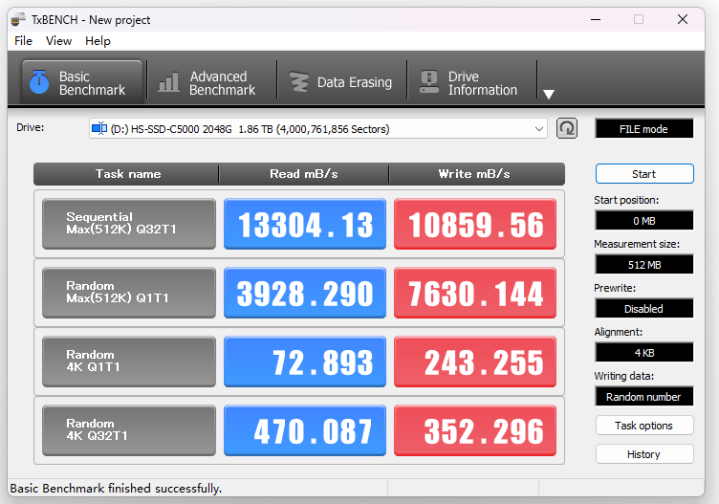The image size is (719, 504).
Task: Expand the toolbar overflow arrow
Action: click(x=549, y=94)
